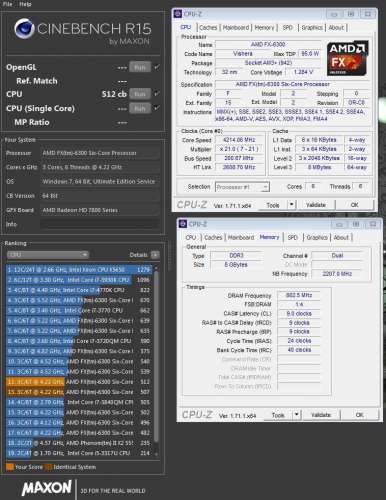Screen dimensions: 386x500
Task: Select highlighted ranking row 12 scoring 512
Action: [79, 382]
